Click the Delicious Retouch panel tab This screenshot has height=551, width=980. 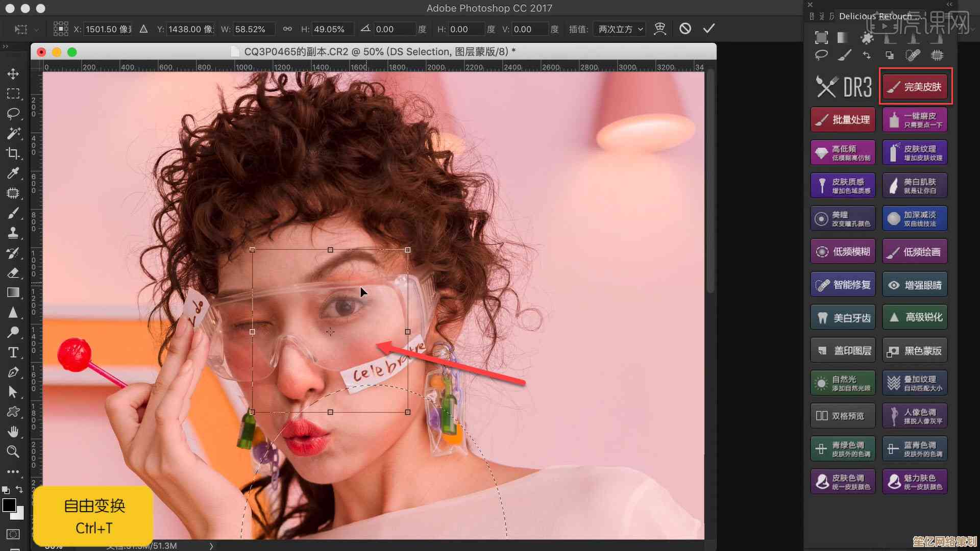875,16
